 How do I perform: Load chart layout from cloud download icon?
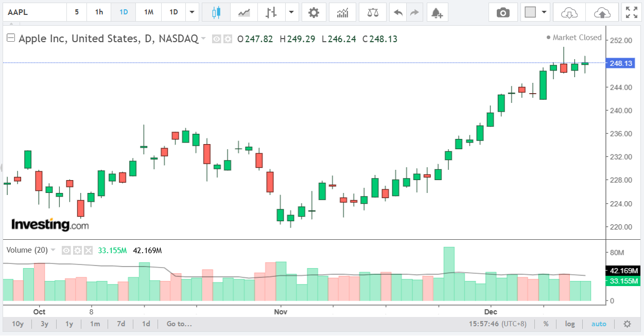pos(569,12)
